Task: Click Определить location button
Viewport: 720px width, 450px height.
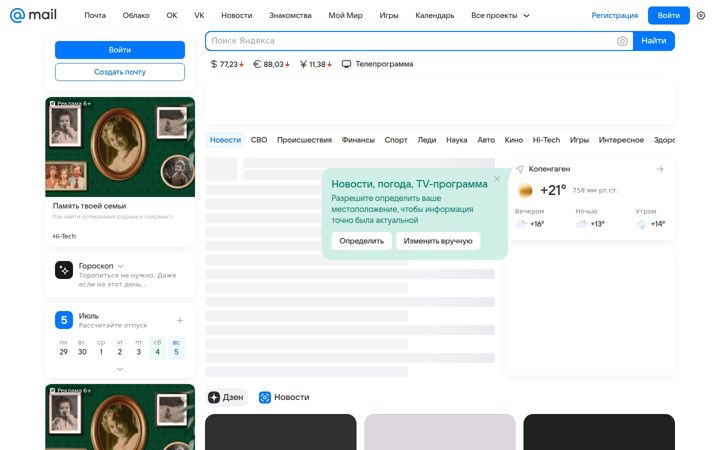Action: coord(361,241)
